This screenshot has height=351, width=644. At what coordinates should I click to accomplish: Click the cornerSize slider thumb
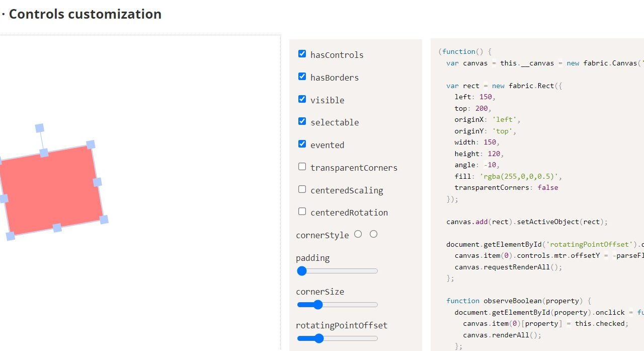(x=317, y=305)
